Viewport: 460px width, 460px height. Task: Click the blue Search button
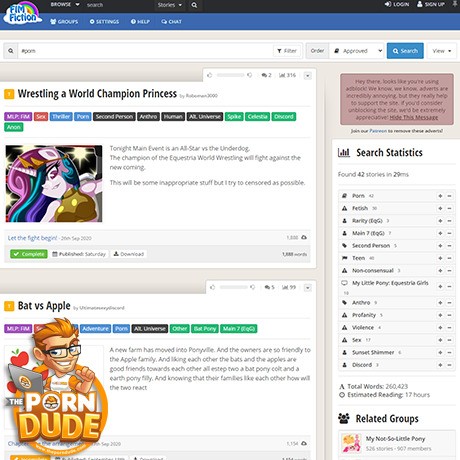(405, 51)
